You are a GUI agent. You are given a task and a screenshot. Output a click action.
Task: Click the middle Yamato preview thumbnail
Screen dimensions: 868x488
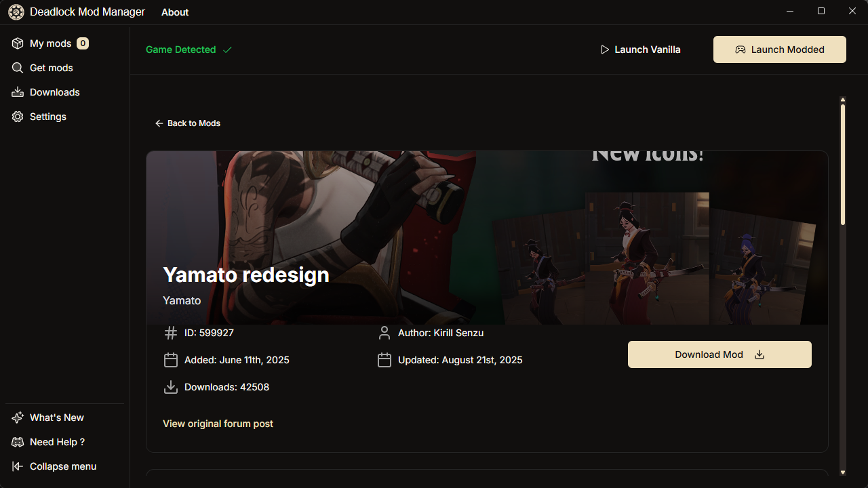(x=647, y=258)
